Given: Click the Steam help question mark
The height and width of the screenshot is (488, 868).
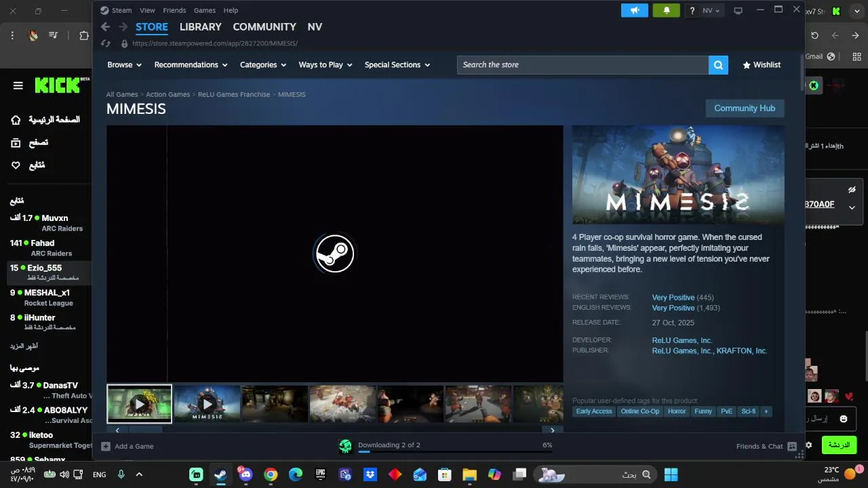Looking at the screenshot, I should [x=692, y=10].
